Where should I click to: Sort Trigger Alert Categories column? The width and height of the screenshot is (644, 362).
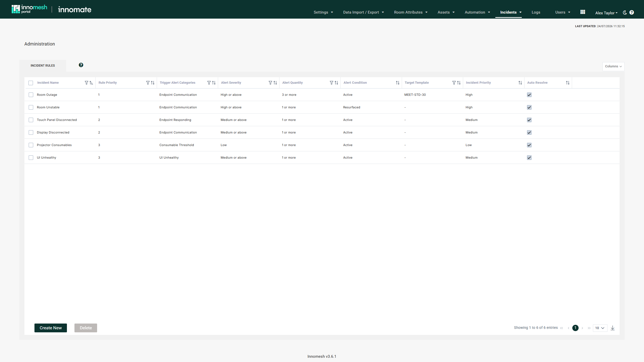pos(214,83)
